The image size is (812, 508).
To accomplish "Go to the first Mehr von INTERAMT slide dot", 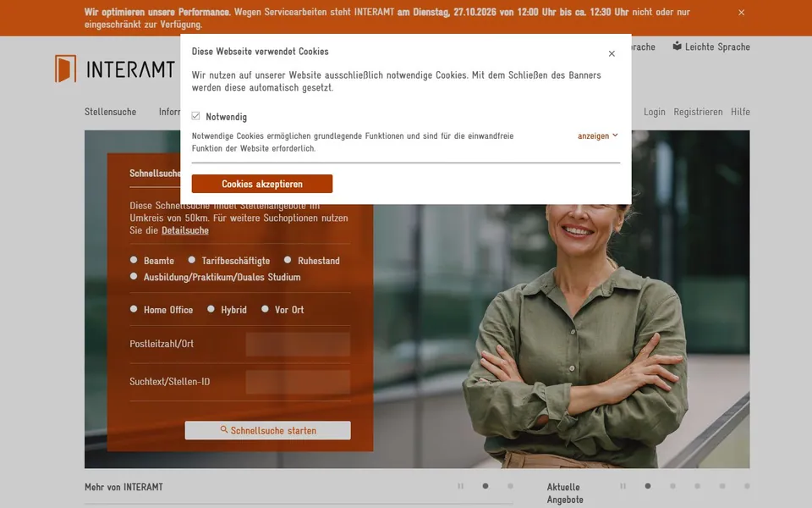I will coord(486,486).
